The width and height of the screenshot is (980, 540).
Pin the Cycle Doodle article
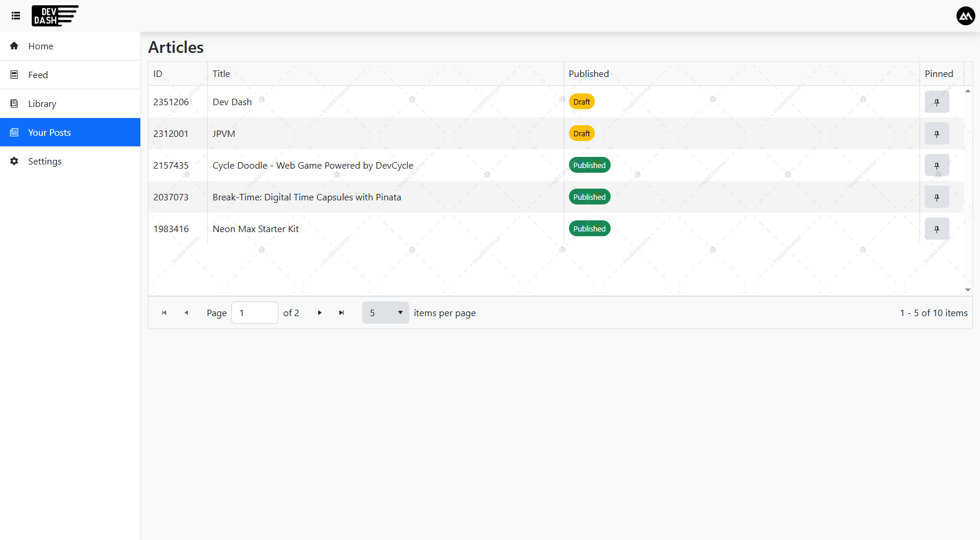(x=937, y=165)
